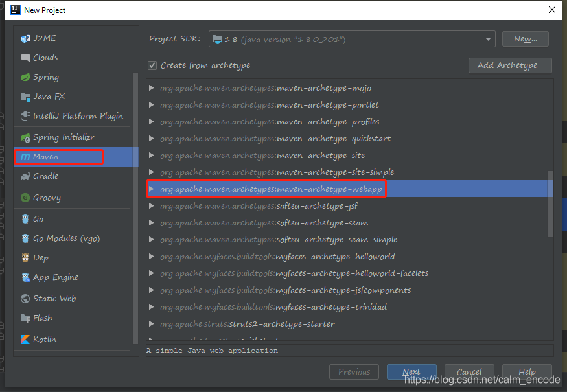
Task: Select myfaces-archetype-trinidad text row
Action: [x=273, y=306]
